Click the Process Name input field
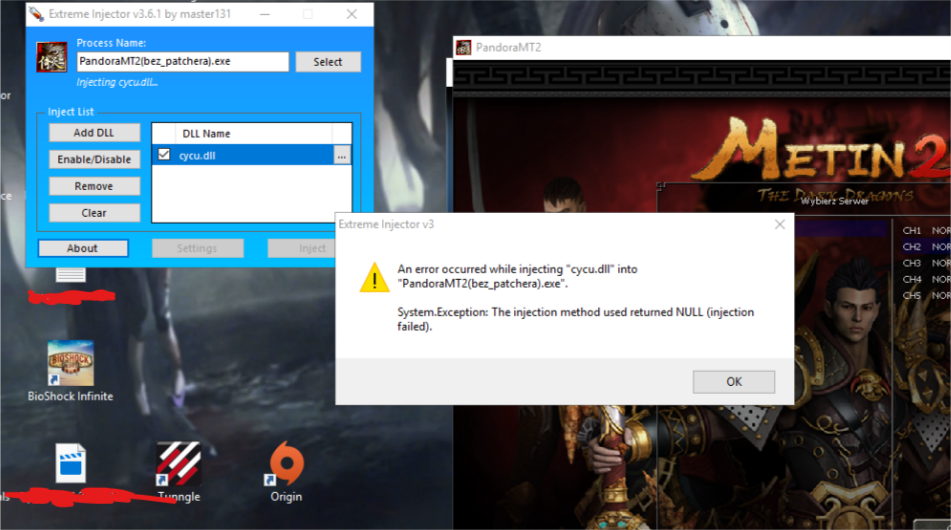951x530 pixels. [183, 61]
